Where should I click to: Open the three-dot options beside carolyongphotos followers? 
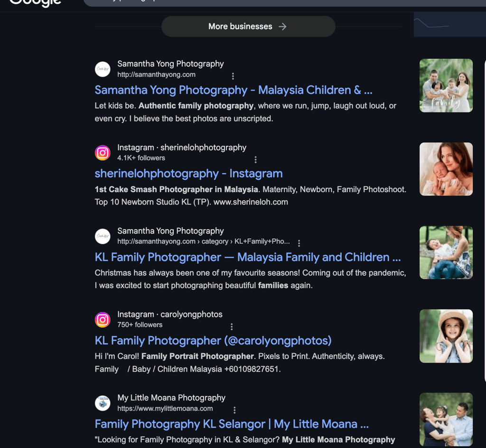[x=231, y=327]
